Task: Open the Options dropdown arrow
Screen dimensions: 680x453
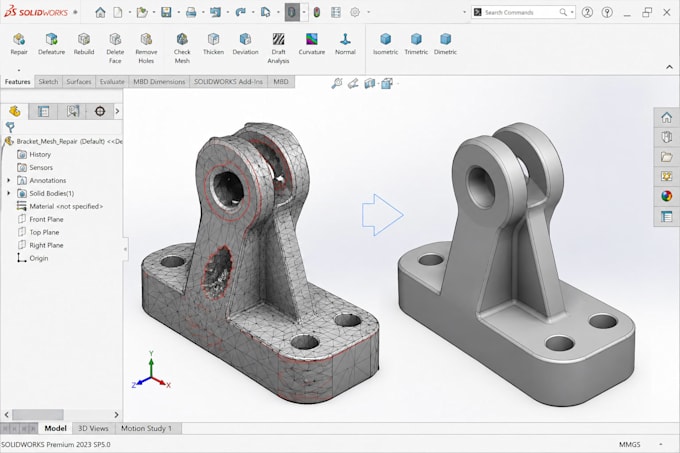Action: 369,12
